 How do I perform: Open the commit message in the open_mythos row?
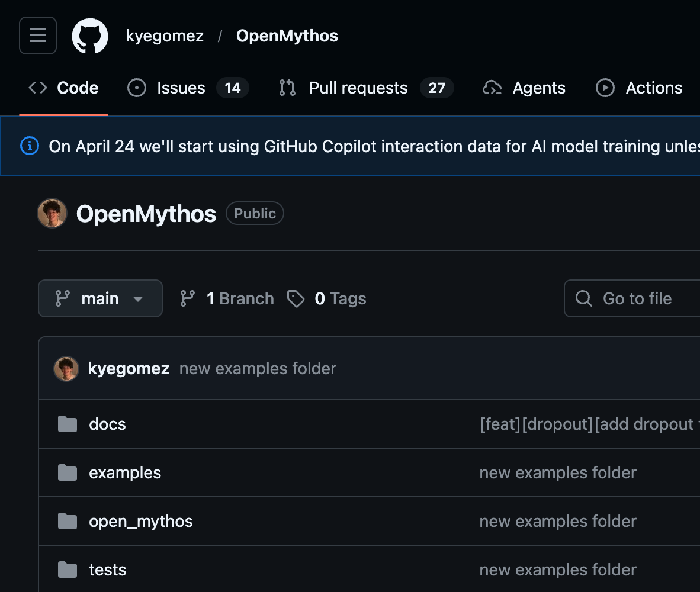coord(558,521)
